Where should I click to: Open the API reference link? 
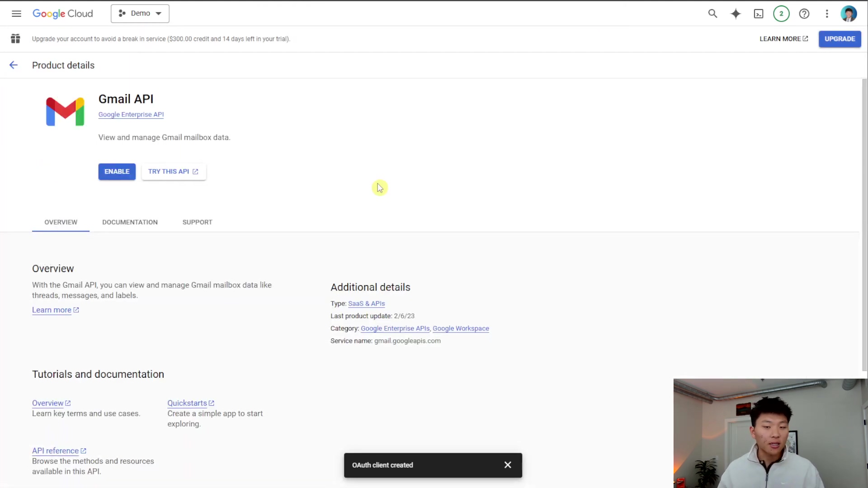click(59, 450)
